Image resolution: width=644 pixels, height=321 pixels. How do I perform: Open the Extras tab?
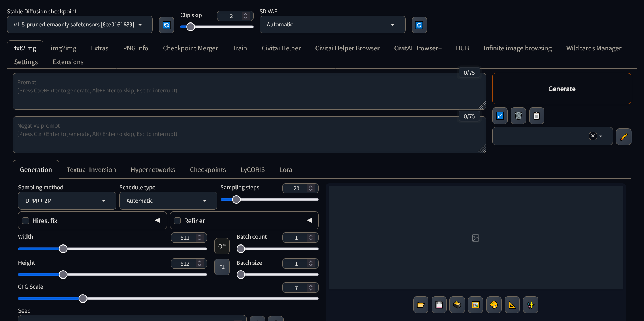(x=100, y=48)
